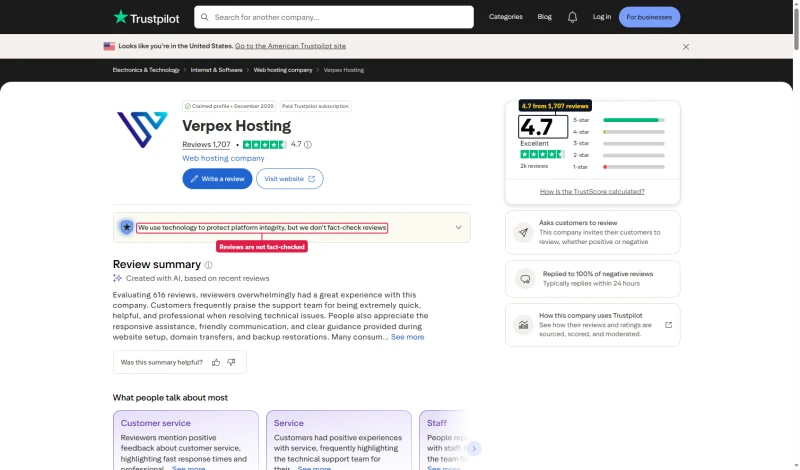Open How is the TrustScore calculated
Viewport: 800px width, 470px height.
(592, 191)
